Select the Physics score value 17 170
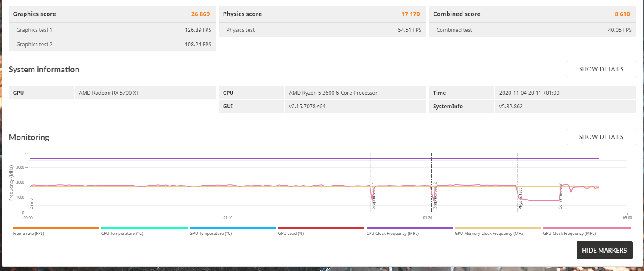 tap(411, 14)
